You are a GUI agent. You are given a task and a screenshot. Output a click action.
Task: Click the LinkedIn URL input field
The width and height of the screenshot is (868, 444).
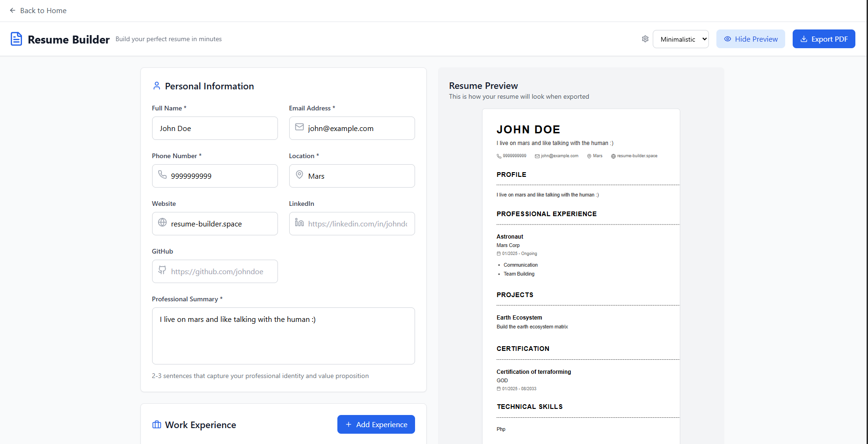pyautogui.click(x=351, y=223)
